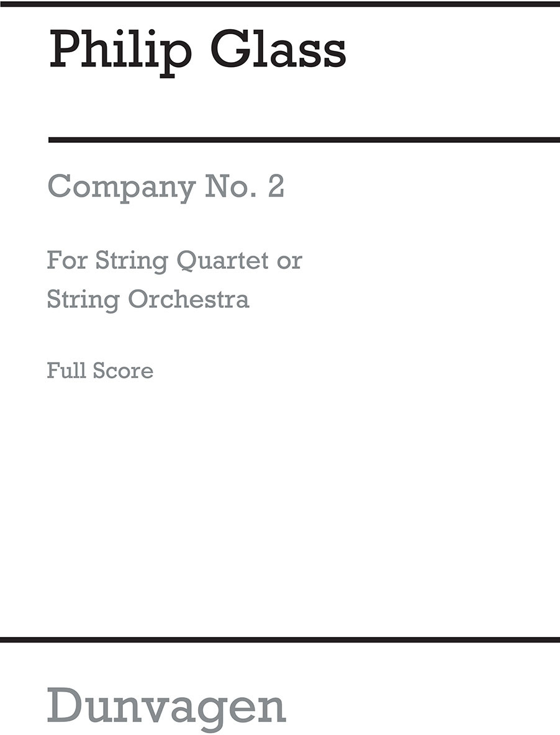This screenshot has width=560, height=735.
Task: Click the word Philip in the heading
Action: point(120,52)
